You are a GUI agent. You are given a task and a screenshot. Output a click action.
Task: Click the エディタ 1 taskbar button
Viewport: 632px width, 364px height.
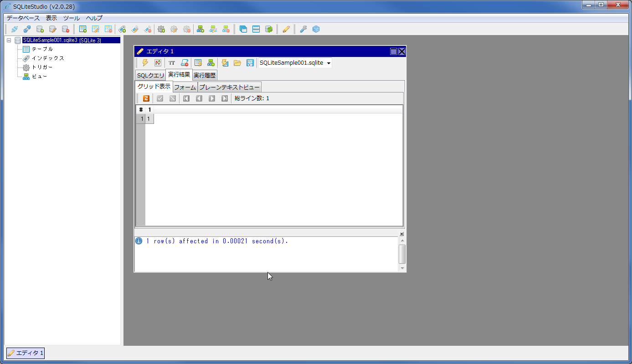point(26,353)
